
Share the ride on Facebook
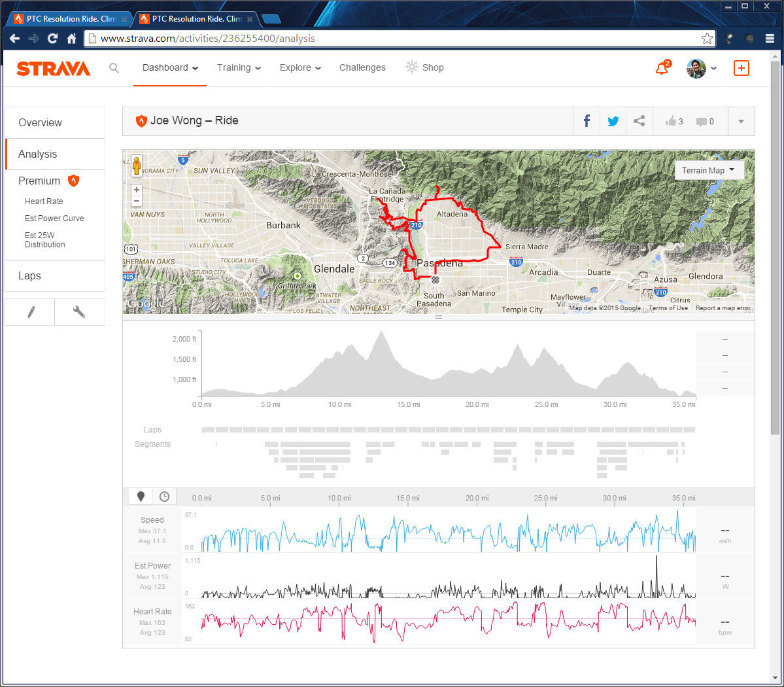[x=587, y=121]
